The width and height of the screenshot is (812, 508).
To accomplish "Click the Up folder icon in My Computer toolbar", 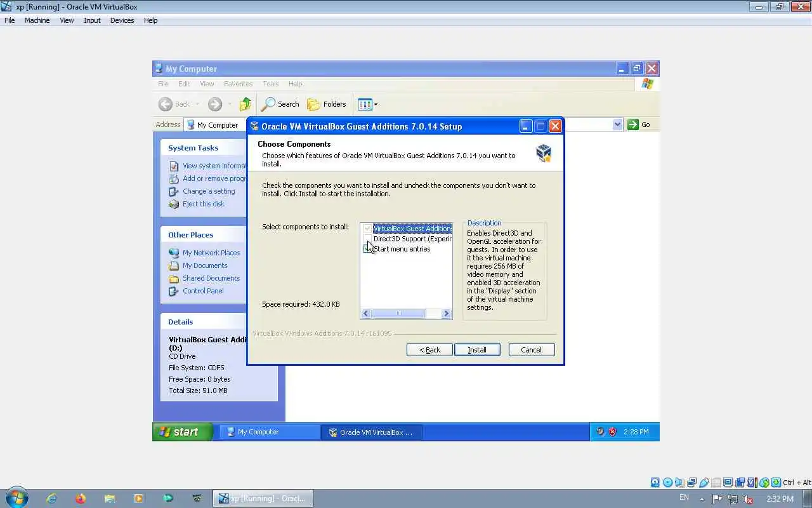I will [x=246, y=104].
